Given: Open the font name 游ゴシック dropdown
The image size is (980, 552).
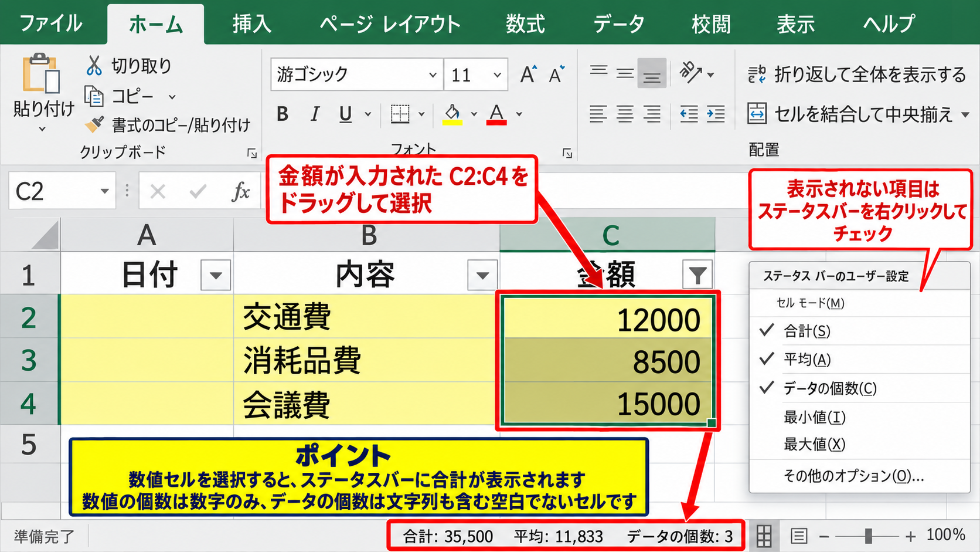Looking at the screenshot, I should click(x=433, y=74).
